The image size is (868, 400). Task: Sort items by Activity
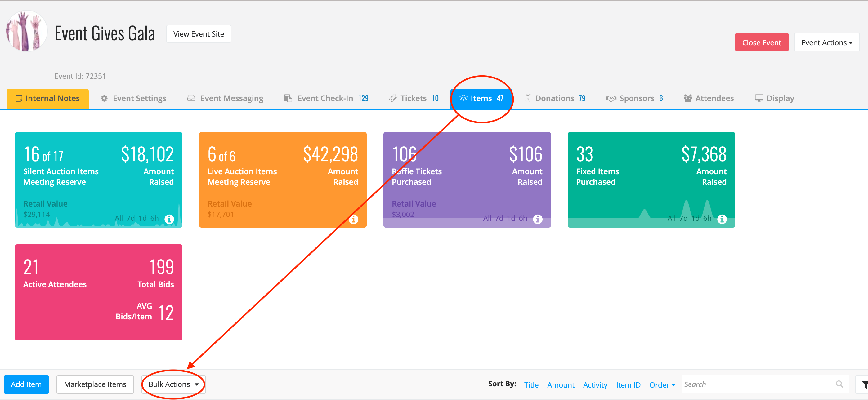[595, 385]
